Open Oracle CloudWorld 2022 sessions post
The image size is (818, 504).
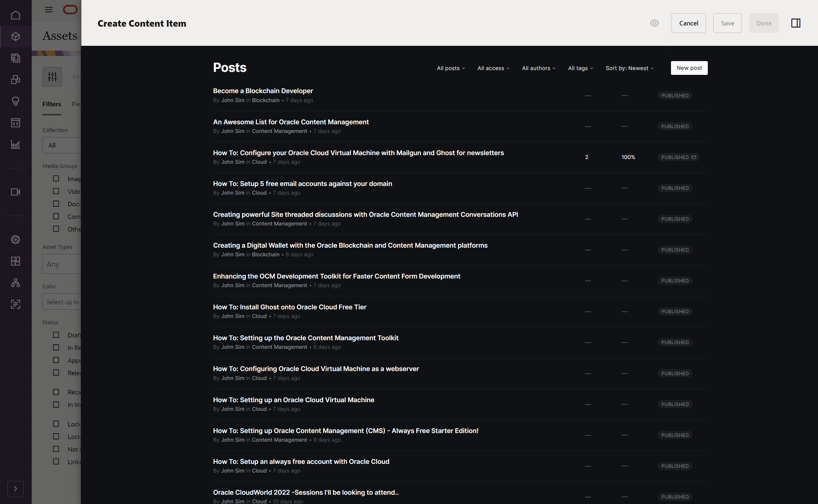[306, 492]
